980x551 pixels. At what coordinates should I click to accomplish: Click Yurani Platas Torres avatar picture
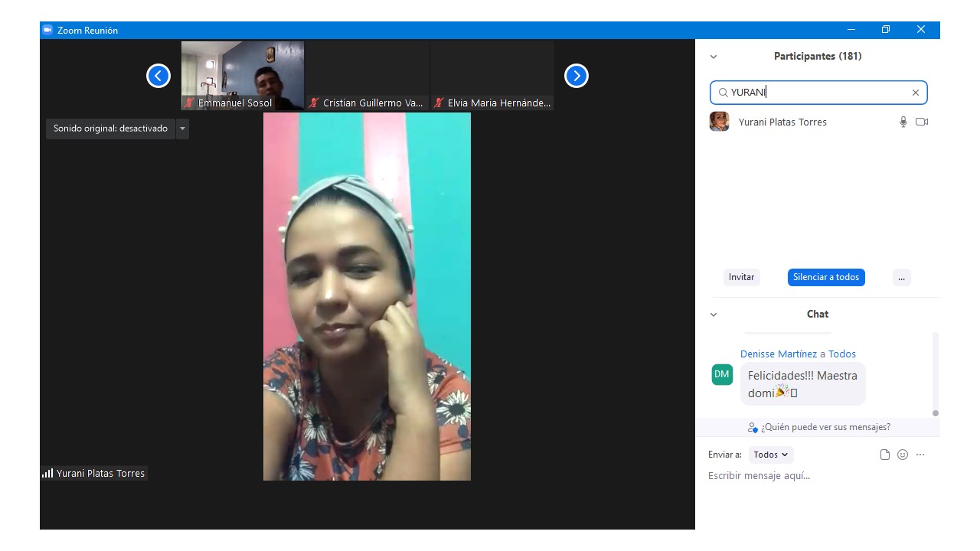click(x=720, y=122)
